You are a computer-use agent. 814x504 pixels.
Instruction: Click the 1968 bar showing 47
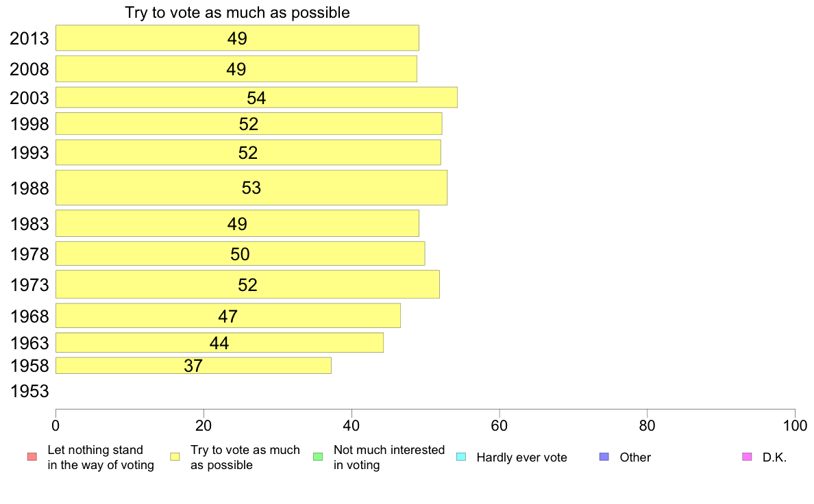click(227, 316)
